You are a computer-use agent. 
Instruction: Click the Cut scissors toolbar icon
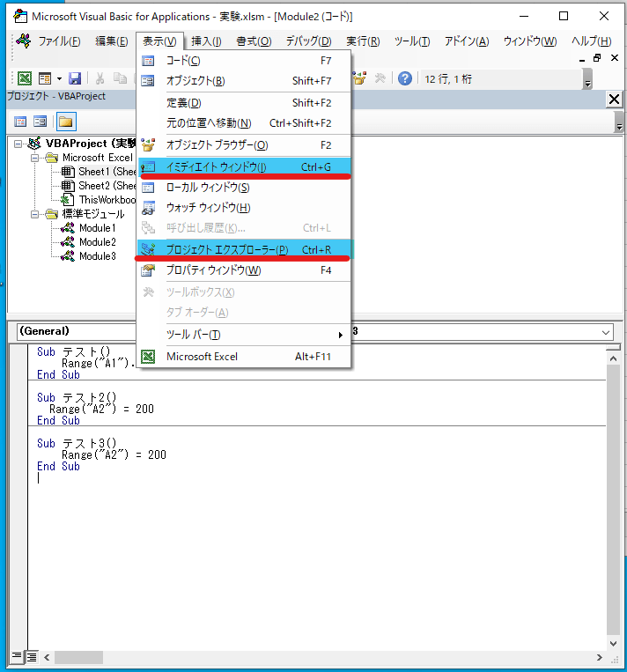coord(100,78)
